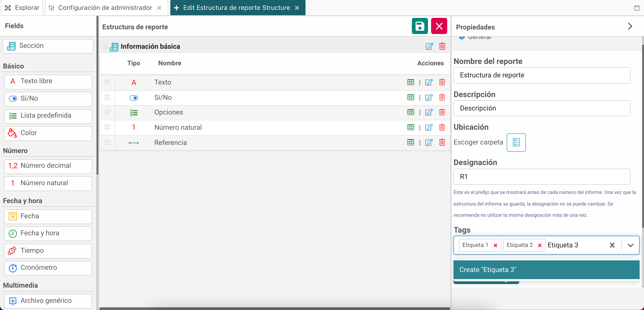This screenshot has height=310, width=644.
Task: Edit the Si/No field
Action: 429,98
